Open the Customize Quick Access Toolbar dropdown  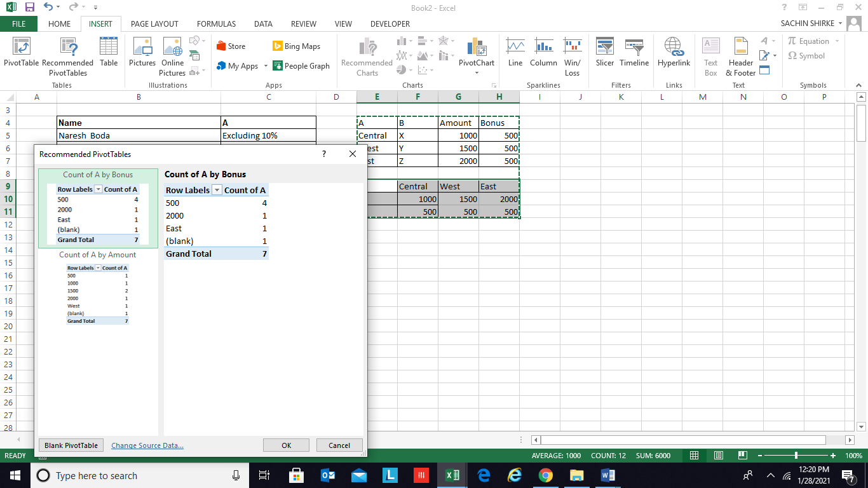[95, 8]
